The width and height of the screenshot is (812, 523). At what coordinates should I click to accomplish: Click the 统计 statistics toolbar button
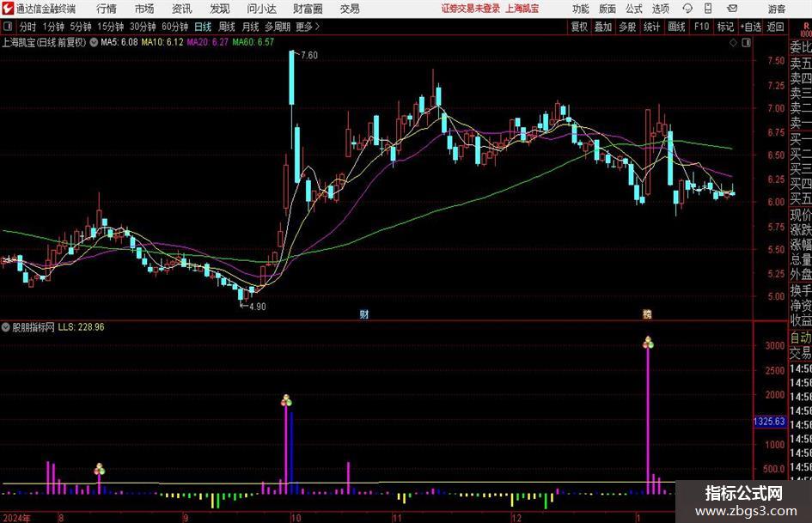pyautogui.click(x=651, y=27)
